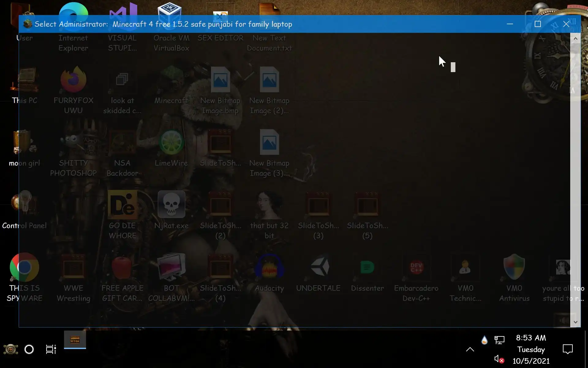The width and height of the screenshot is (588, 368).
Task: Click the water droplet tray icon
Action: tap(484, 340)
